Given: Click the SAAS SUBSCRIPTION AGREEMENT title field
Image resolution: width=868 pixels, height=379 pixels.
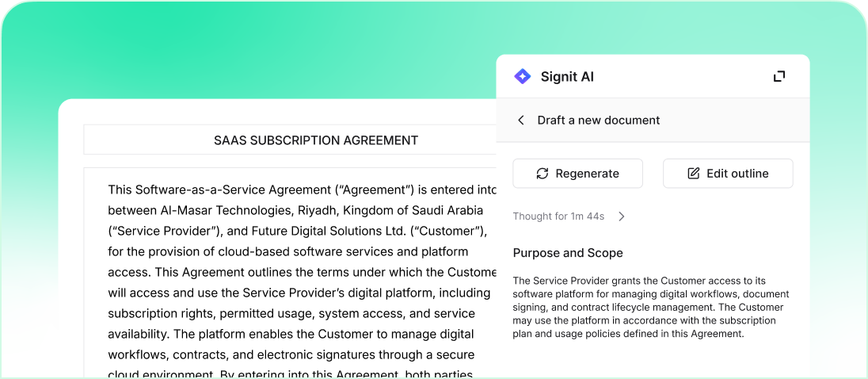Looking at the screenshot, I should click(316, 140).
